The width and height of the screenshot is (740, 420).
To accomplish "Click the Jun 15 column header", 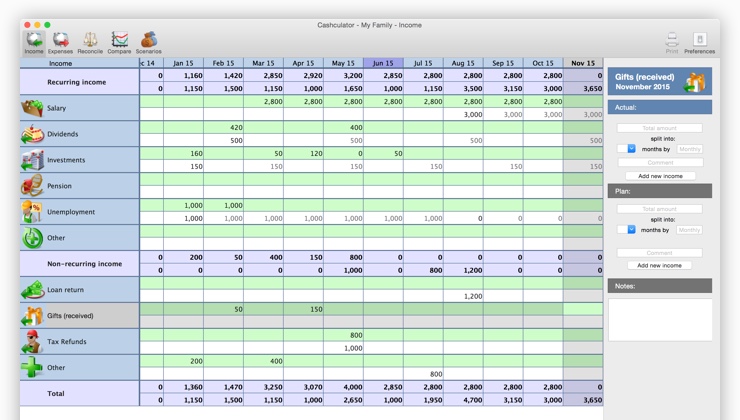I will tap(383, 63).
